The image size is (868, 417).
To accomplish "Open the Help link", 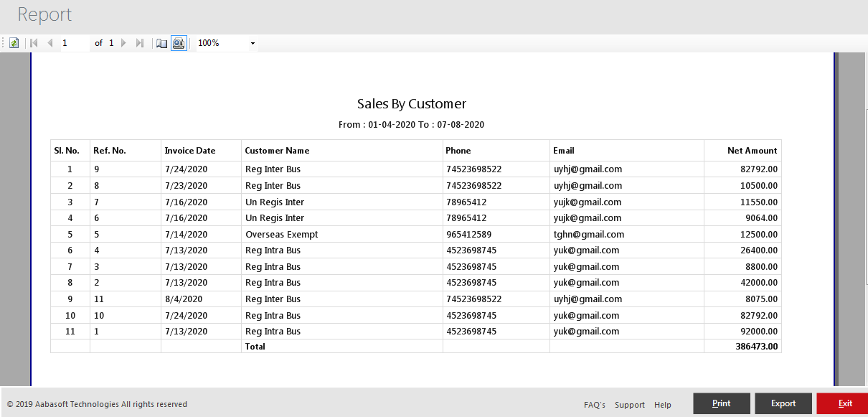I will [662, 404].
